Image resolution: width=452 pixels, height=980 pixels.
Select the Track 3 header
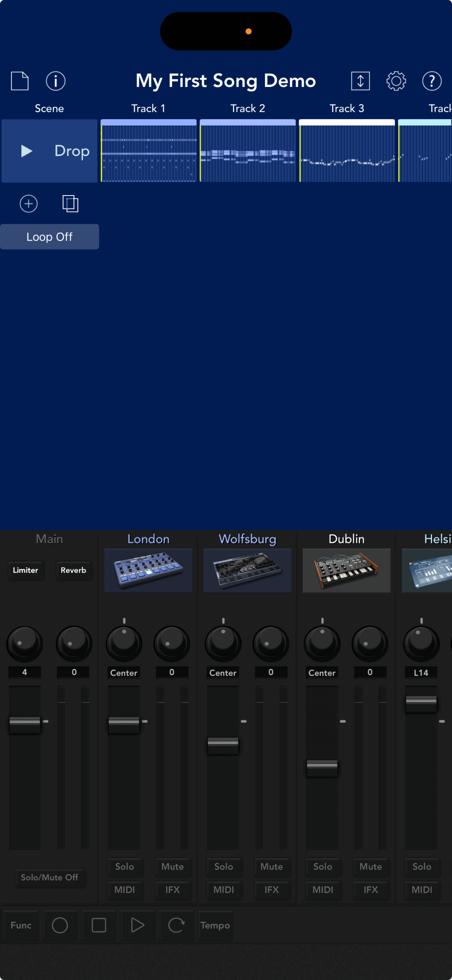pyautogui.click(x=347, y=109)
